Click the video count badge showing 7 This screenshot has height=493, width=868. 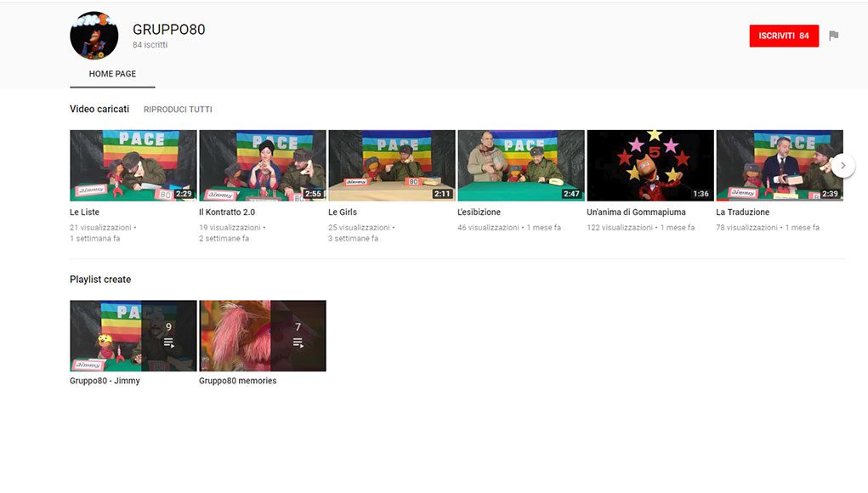[298, 326]
